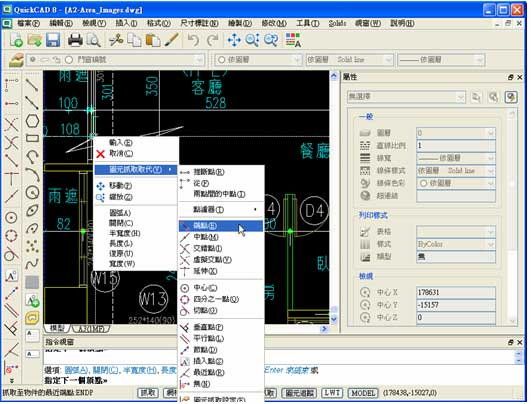Open the 尺寸標註(N) menu

point(199,23)
